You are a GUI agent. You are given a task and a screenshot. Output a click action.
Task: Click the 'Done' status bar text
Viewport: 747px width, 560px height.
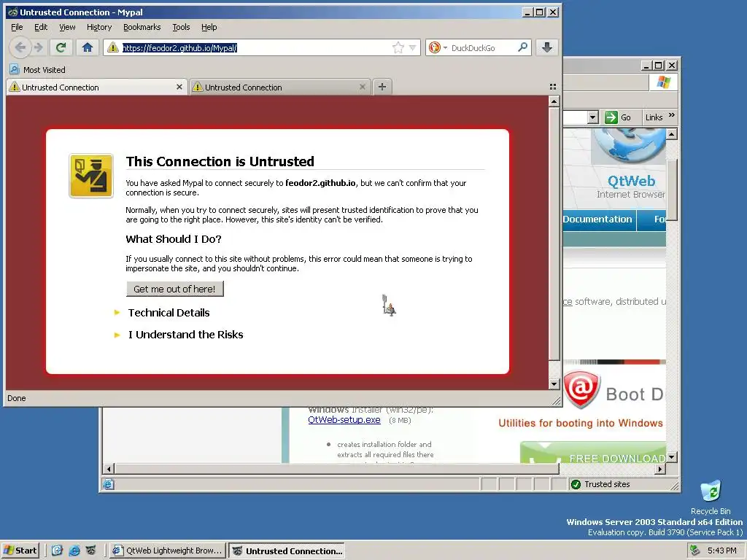[17, 398]
